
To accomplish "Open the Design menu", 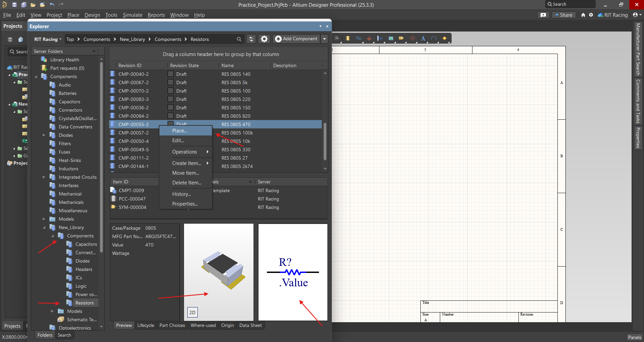I will click(92, 15).
